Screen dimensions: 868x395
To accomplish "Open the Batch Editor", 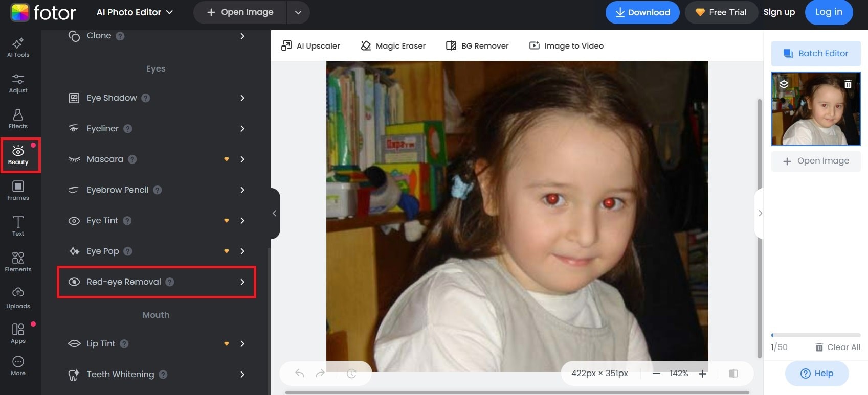I will point(816,53).
